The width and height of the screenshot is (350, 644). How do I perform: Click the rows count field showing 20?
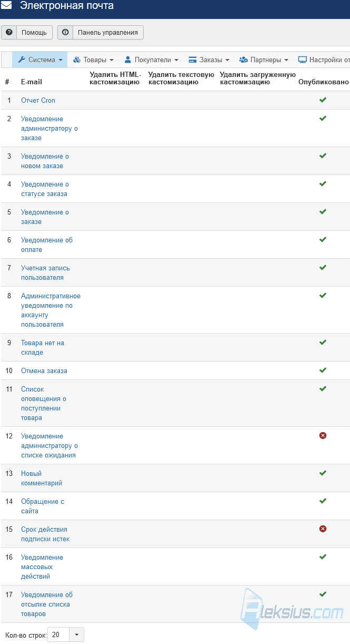(x=58, y=635)
